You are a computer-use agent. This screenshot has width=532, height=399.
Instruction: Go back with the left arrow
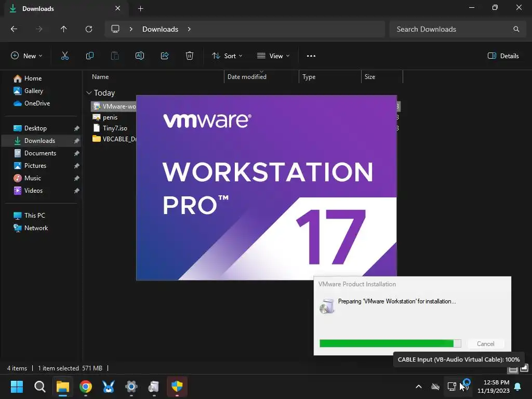[x=14, y=29]
